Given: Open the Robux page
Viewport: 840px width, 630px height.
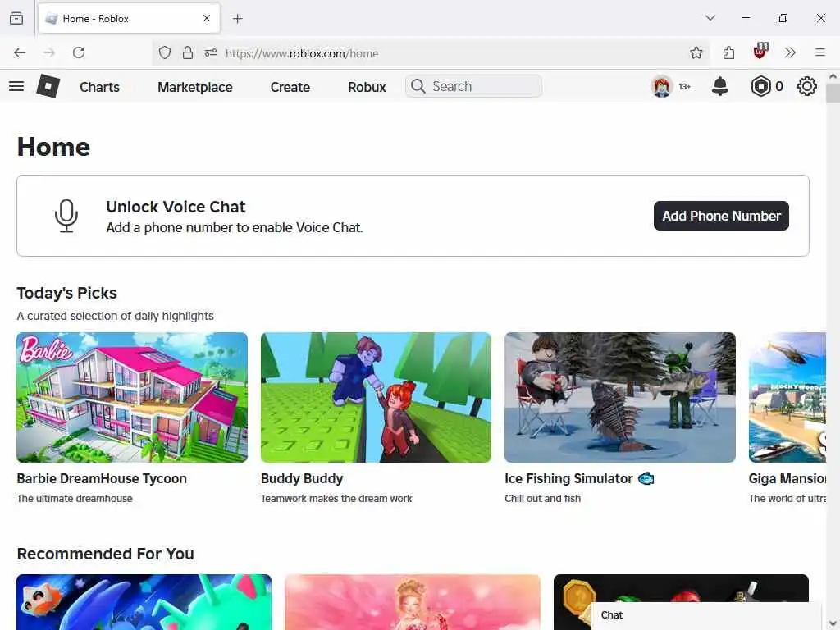Looking at the screenshot, I should [x=367, y=87].
